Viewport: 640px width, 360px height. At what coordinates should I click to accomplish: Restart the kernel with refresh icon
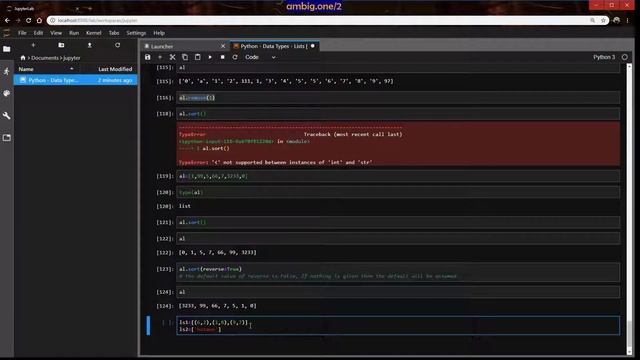235,57
